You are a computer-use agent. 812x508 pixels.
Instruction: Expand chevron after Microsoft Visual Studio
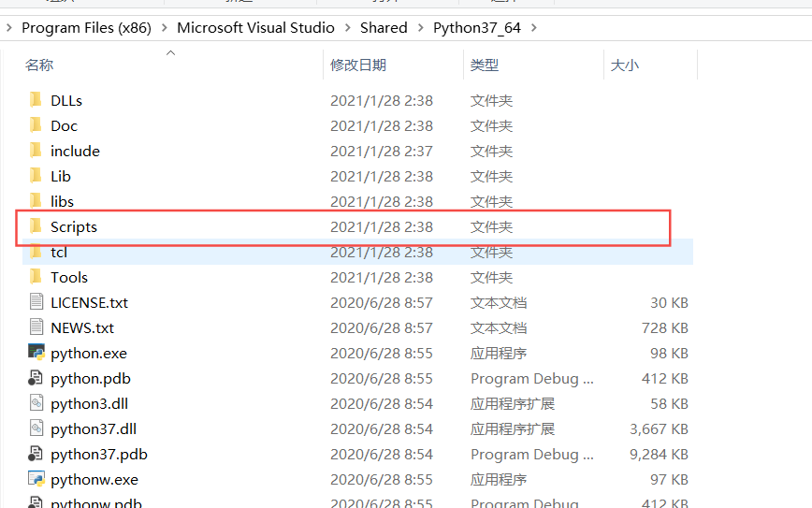click(347, 27)
